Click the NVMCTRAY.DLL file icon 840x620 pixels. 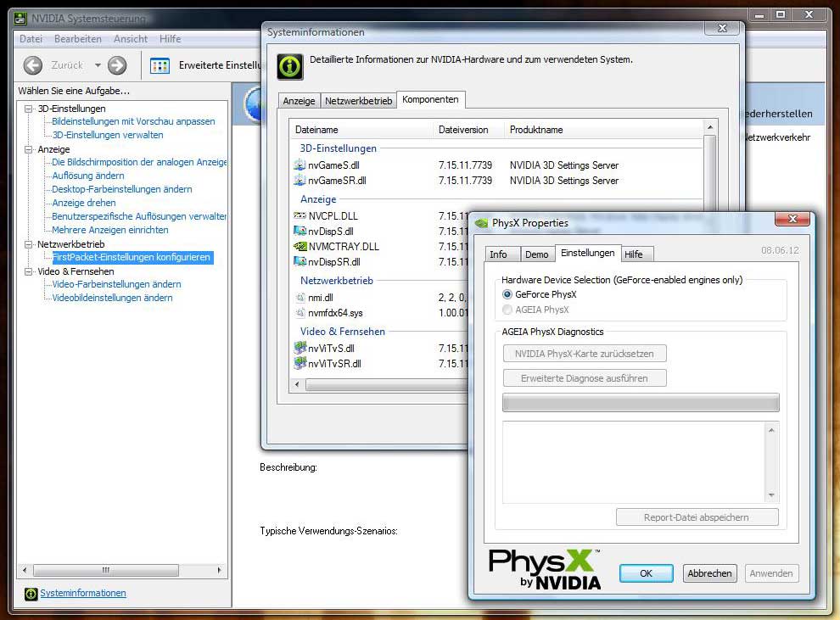coord(300,246)
